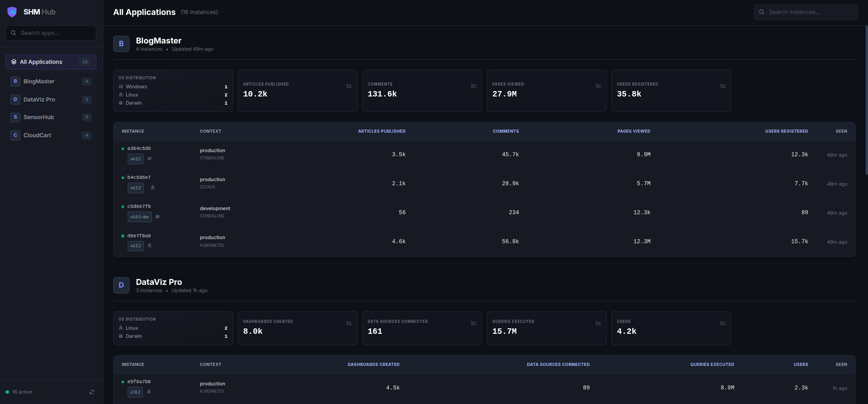This screenshot has width=868, height=404.
Task: Sort BlogMaster table by Pages Viewed
Action: 634,131
